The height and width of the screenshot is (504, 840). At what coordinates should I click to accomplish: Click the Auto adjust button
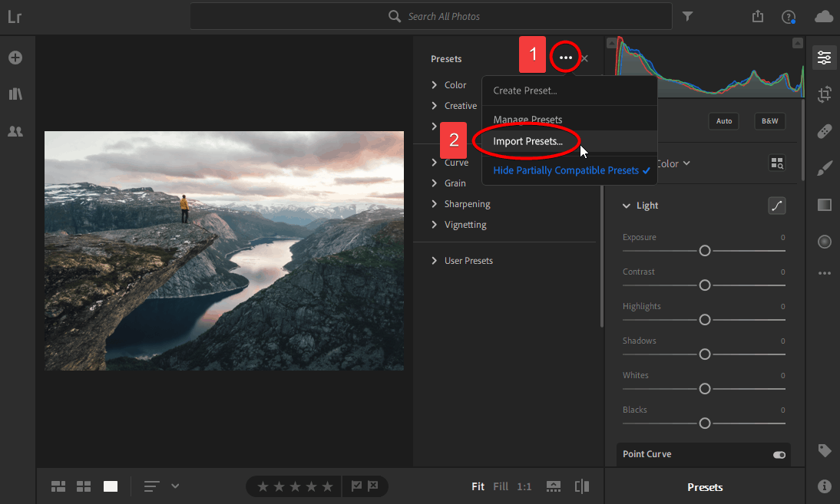(724, 121)
